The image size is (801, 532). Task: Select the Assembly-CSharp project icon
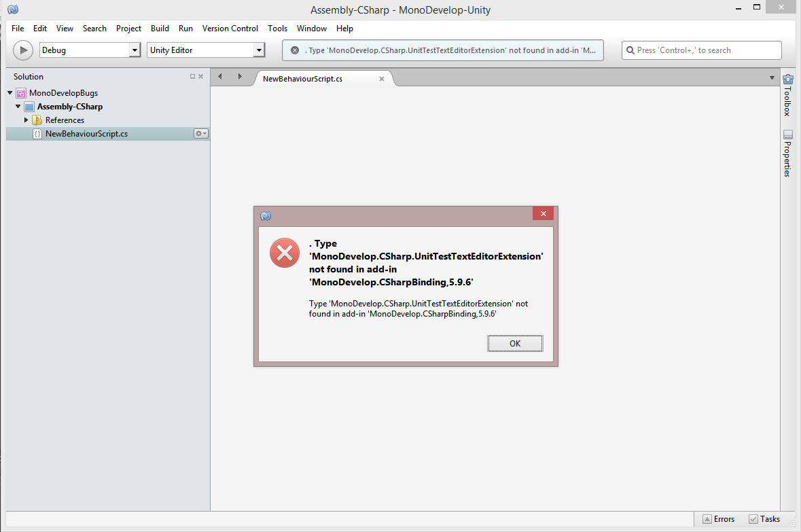click(x=29, y=106)
